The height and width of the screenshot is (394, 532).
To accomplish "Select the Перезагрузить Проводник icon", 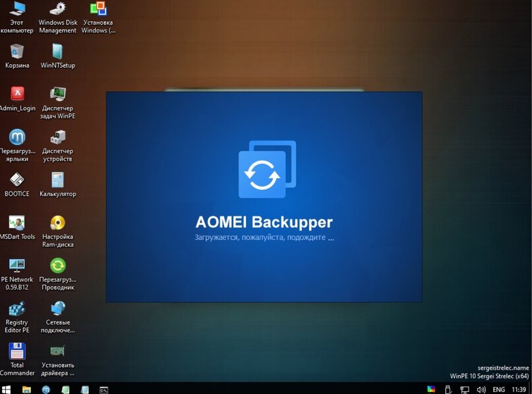I will pyautogui.click(x=57, y=274).
